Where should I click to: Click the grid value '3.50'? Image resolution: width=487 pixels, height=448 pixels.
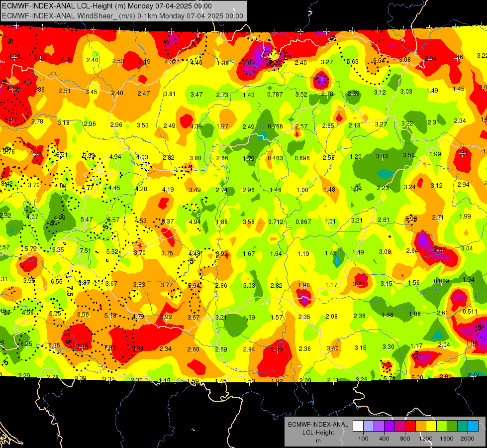409,155
